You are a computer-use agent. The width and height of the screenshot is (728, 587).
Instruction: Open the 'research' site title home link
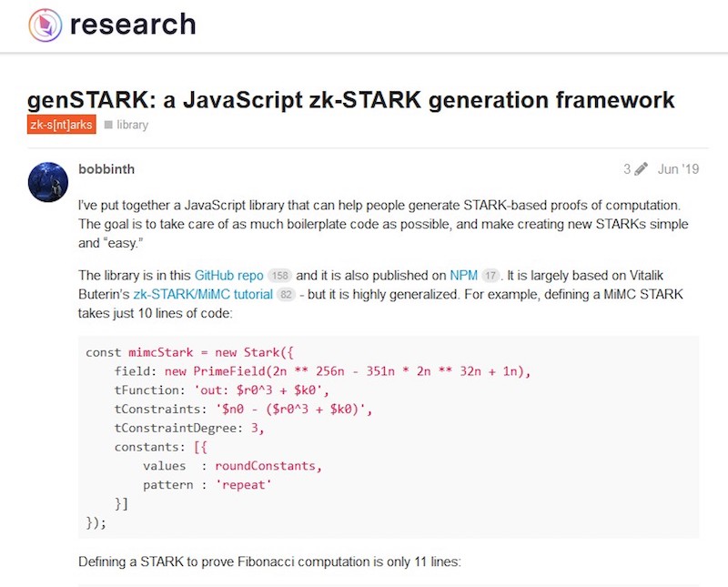132,25
